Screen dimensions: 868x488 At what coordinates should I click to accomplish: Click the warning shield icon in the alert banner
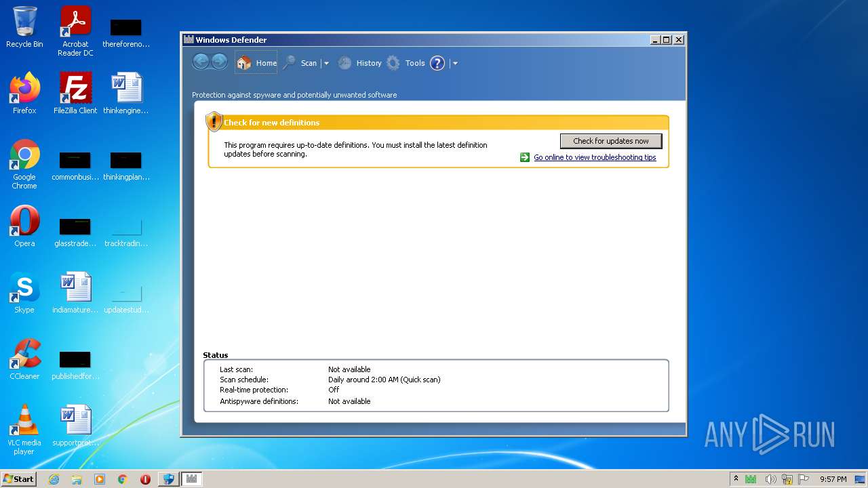pyautogui.click(x=214, y=121)
